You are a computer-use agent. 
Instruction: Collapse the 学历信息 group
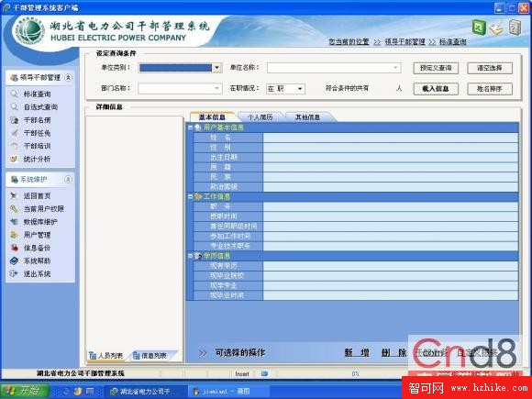click(x=190, y=256)
